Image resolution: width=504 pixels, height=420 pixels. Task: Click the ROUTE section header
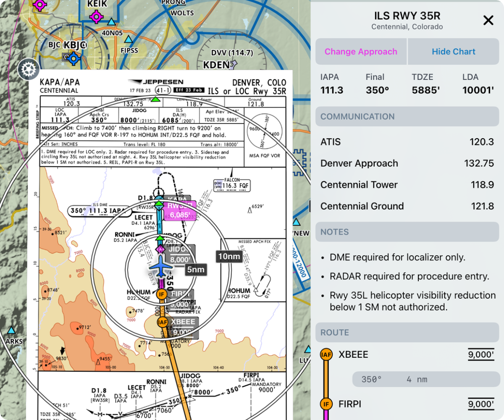(x=407, y=333)
